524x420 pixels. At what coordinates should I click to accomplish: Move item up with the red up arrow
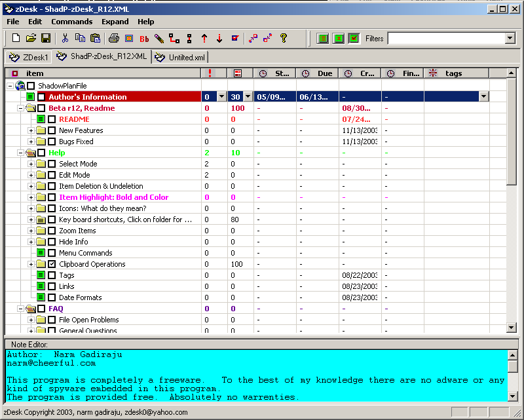204,39
